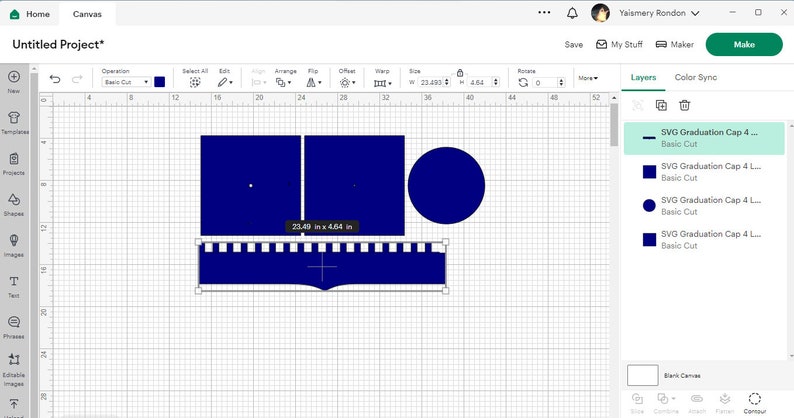The width and height of the screenshot is (794, 418).
Task: Click the Slice tool
Action: (x=637, y=403)
